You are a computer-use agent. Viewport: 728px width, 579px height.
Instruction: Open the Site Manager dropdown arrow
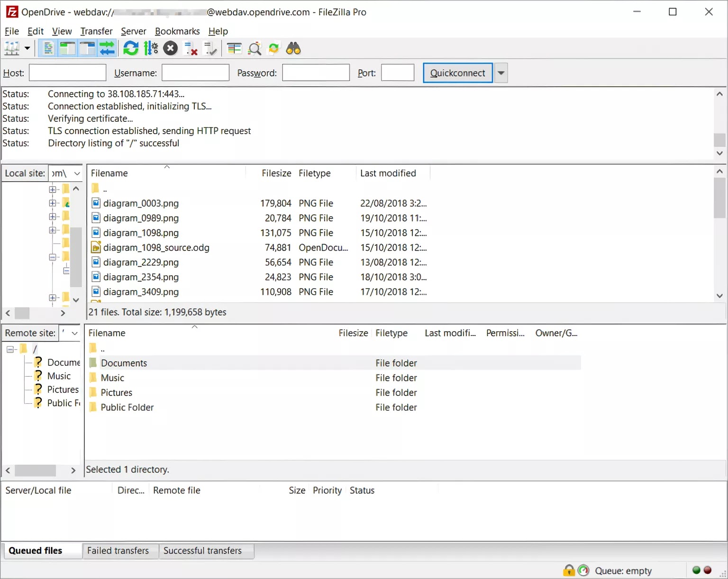(27, 48)
